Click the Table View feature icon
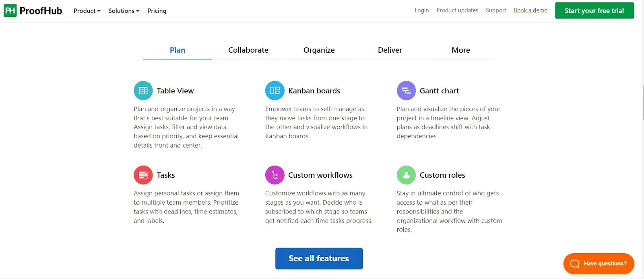Viewport: 644px width, 279px height. coord(143,90)
